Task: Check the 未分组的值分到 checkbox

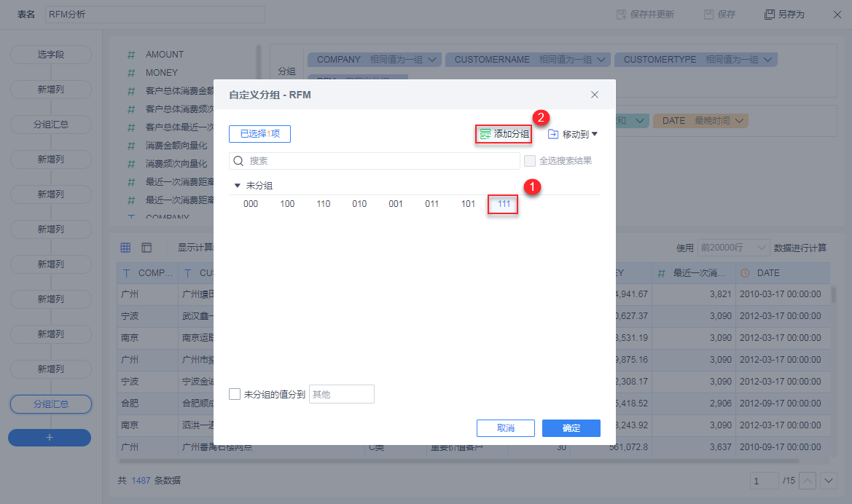Action: coord(235,394)
